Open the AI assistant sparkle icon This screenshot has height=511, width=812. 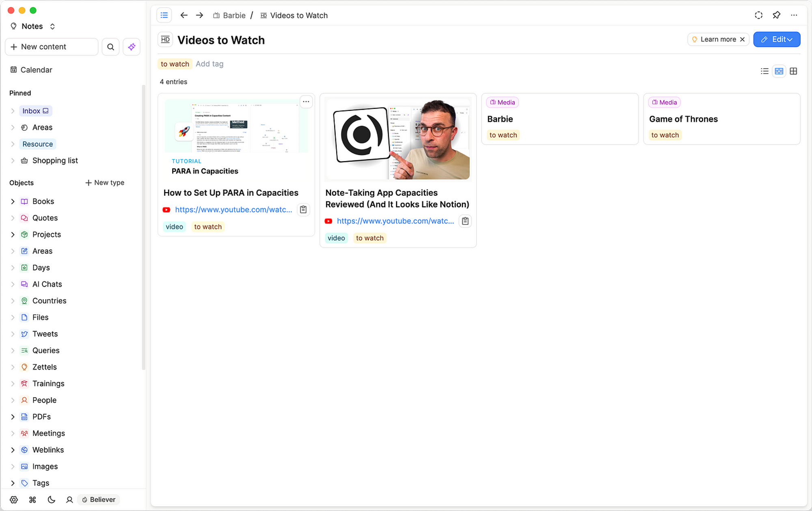pos(132,47)
